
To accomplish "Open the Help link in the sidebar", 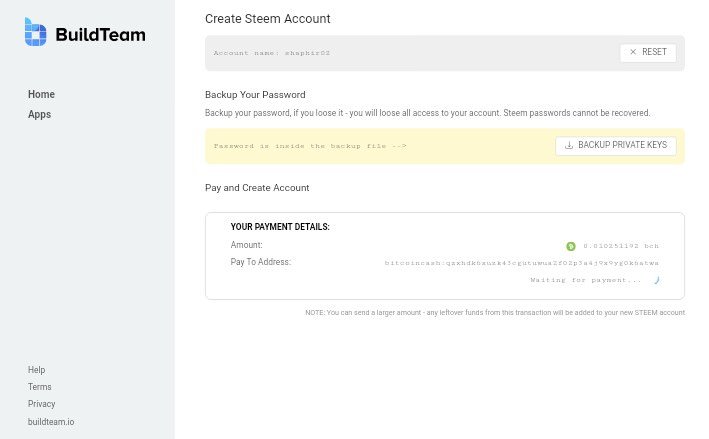I will (36, 370).
